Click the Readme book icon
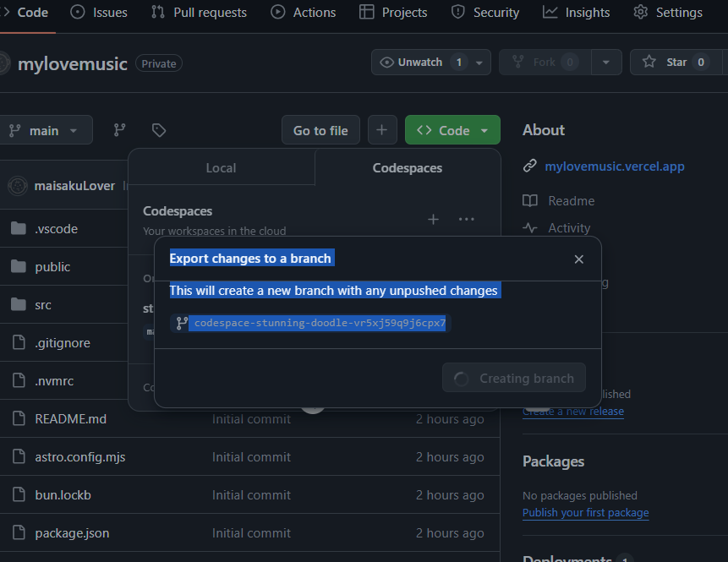The height and width of the screenshot is (562, 728). tap(530, 200)
